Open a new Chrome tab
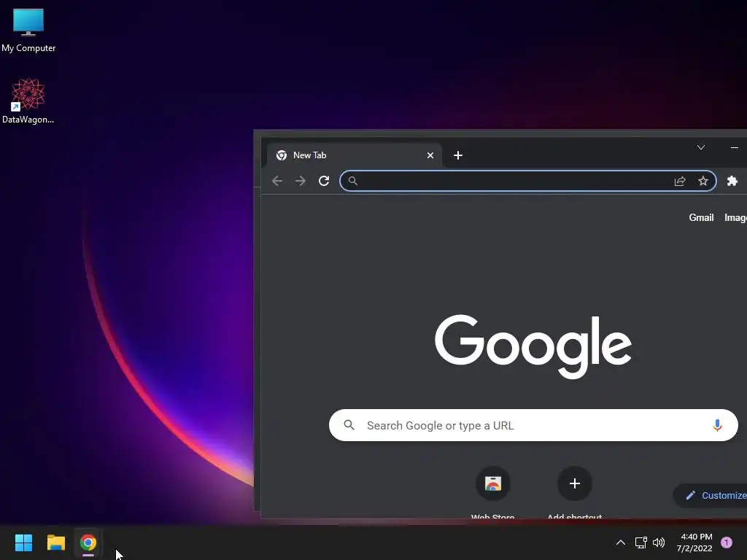 click(458, 155)
